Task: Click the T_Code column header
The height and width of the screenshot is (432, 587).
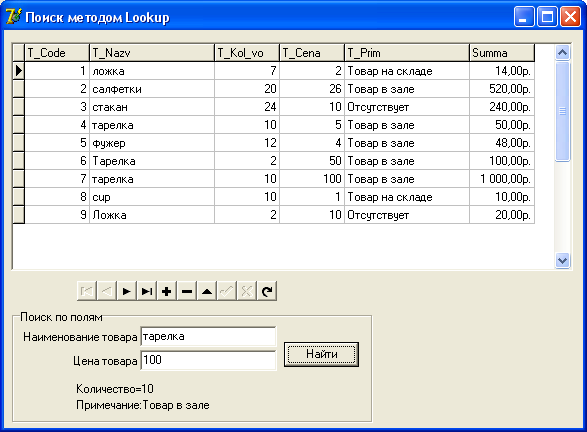Action: (57, 53)
